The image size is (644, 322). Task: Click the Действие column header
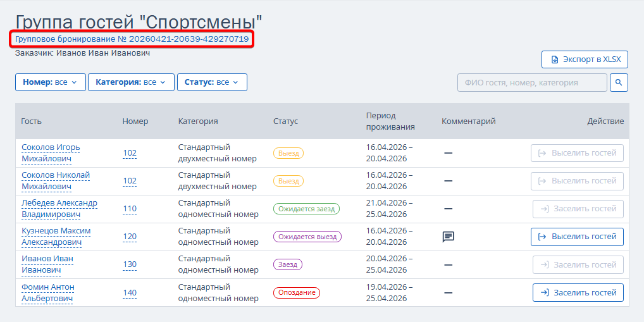[605, 121]
